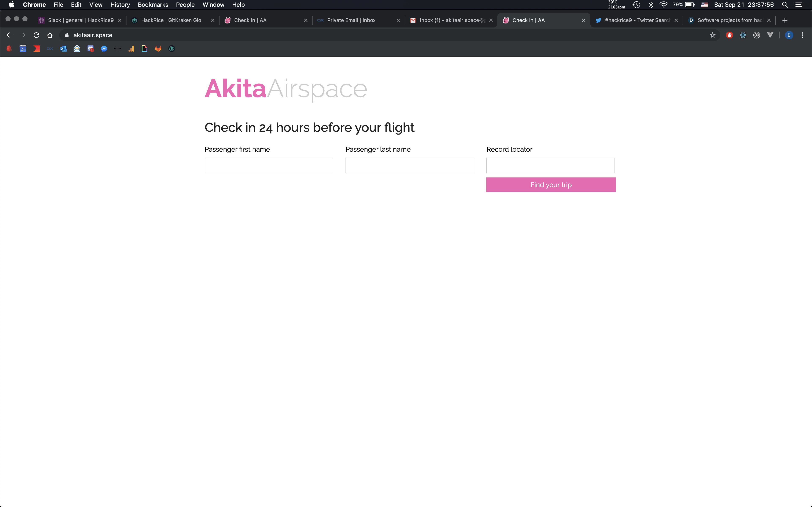Focus the Passenger first name field
Screen dimensions: 812x507
click(269, 165)
